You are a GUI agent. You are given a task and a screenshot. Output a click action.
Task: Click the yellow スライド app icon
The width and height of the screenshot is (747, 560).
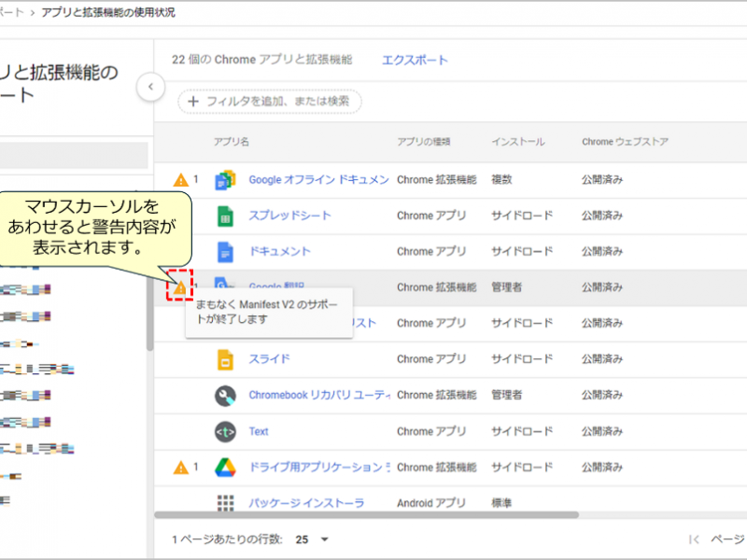(225, 359)
